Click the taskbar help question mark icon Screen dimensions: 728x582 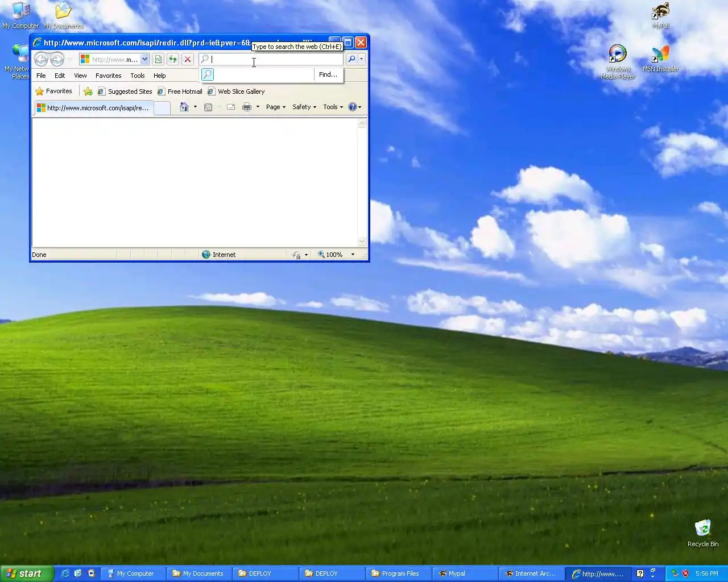640,573
